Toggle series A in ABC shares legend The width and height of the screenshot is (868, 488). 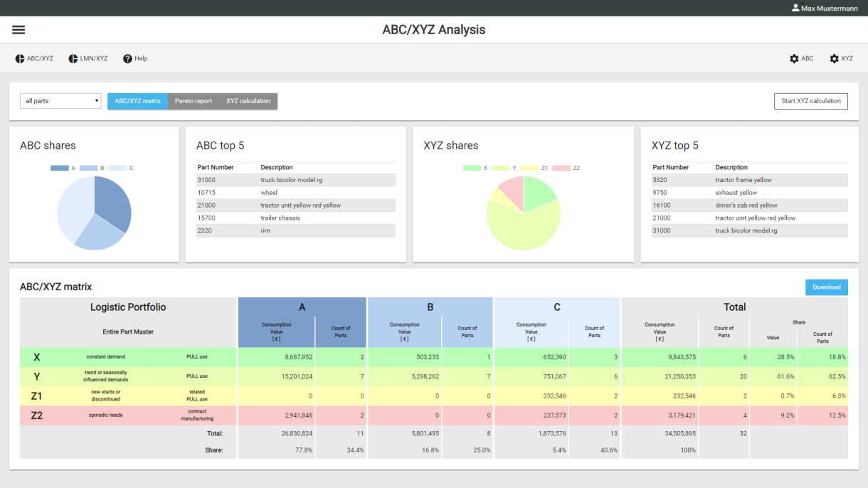click(x=60, y=168)
